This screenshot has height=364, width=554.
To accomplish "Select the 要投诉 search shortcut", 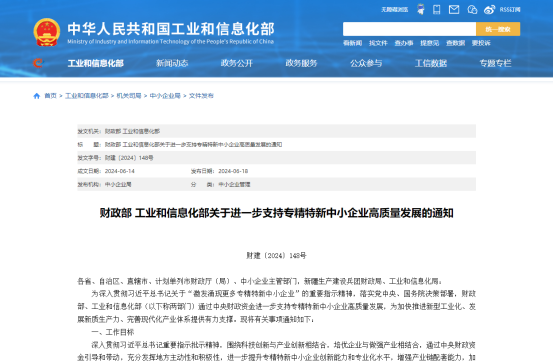I will (481, 43).
